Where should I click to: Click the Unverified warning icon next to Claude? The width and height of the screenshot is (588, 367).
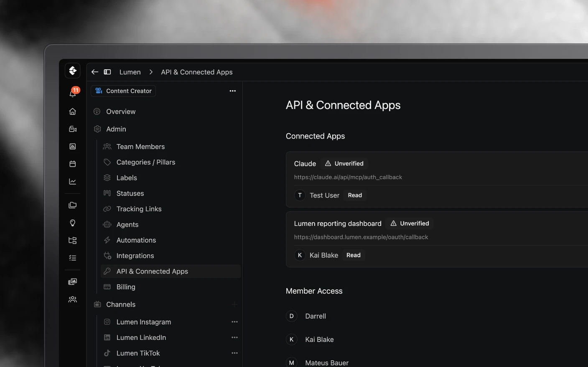tap(328, 164)
